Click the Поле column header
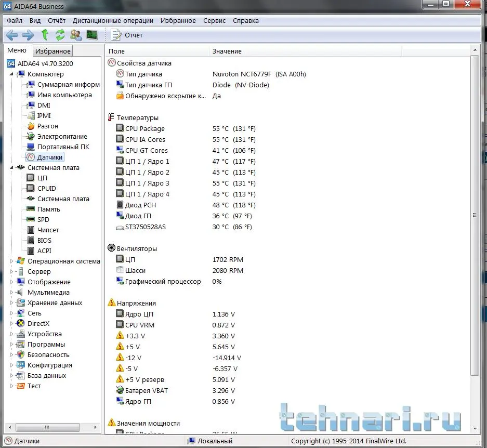Image resolution: width=487 pixels, height=448 pixels. tap(157, 51)
